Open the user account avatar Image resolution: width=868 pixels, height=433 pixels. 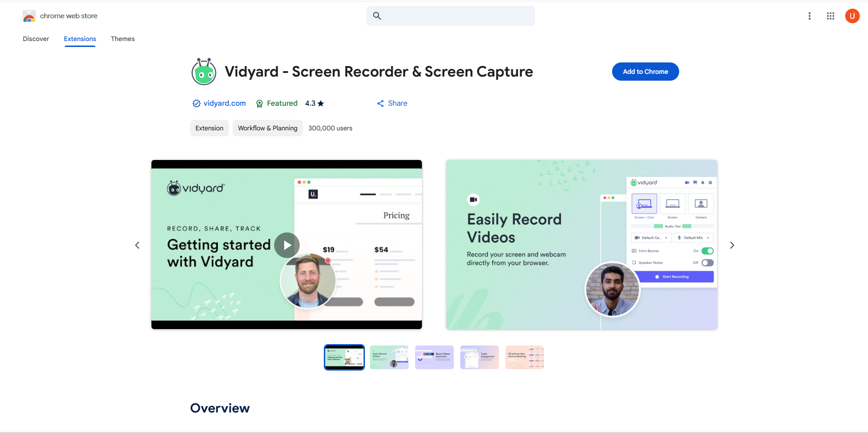point(852,16)
